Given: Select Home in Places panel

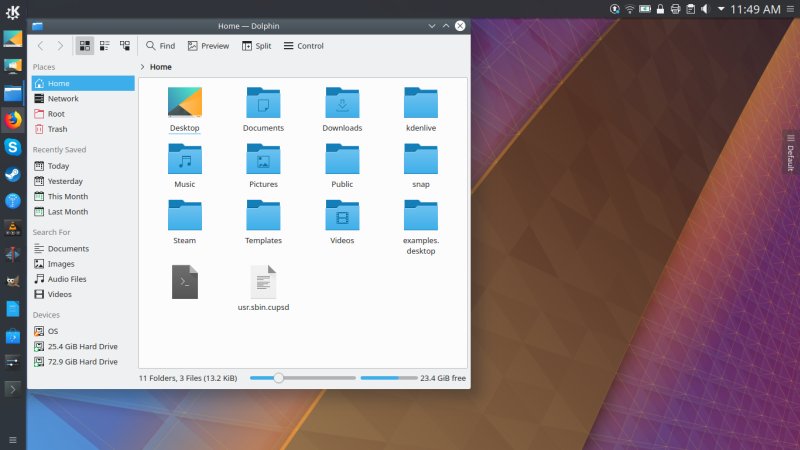Looking at the screenshot, I should point(83,83).
